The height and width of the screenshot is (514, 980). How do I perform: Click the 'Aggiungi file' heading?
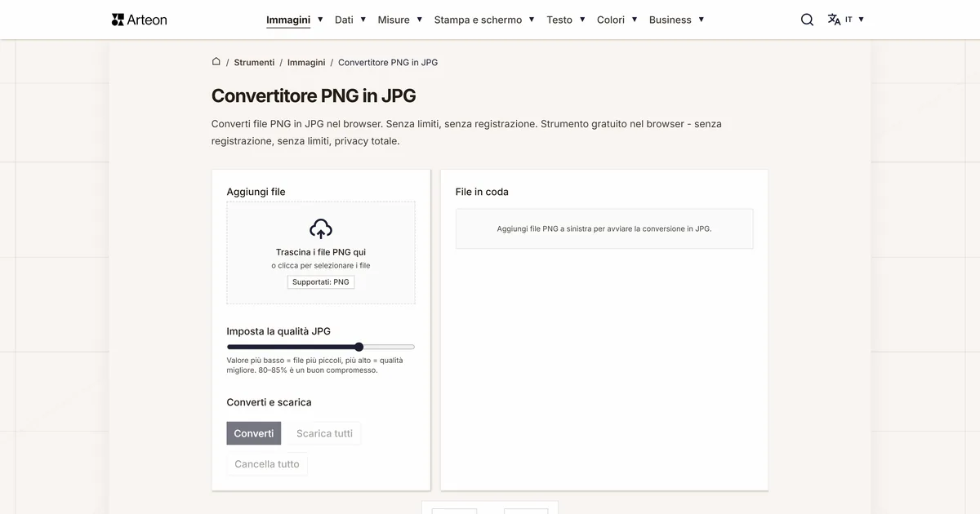(256, 192)
